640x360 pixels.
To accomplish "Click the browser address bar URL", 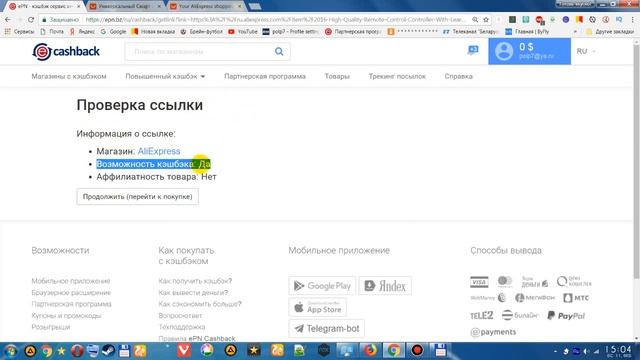I will pyautogui.click(x=276, y=20).
